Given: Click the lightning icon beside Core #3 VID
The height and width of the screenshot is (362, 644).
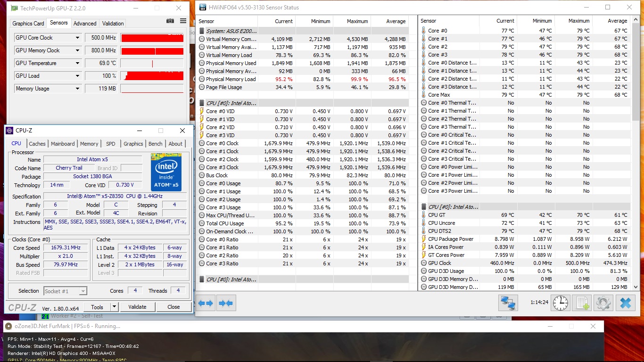Looking at the screenshot, I should [x=202, y=135].
